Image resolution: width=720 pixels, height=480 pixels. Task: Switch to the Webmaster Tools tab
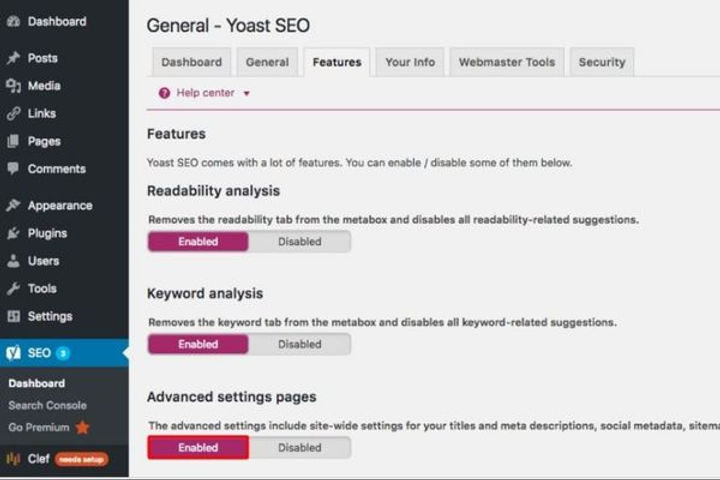tap(507, 62)
